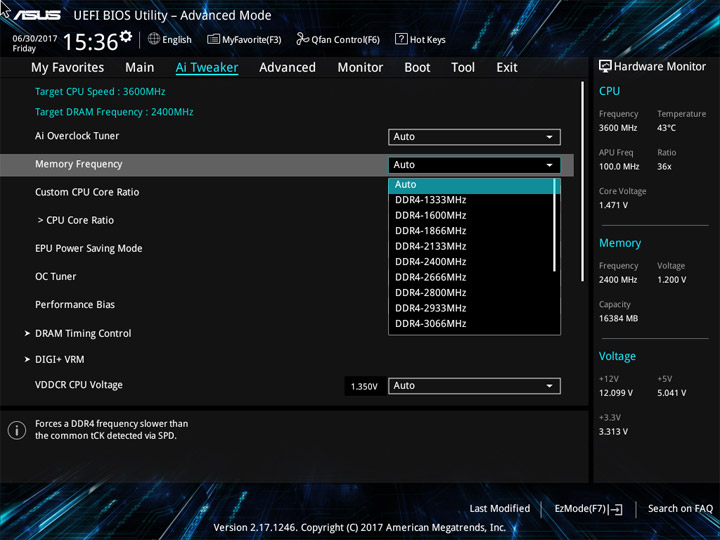This screenshot has width=720, height=540.
Task: Open the Tool tab
Action: pos(463,68)
